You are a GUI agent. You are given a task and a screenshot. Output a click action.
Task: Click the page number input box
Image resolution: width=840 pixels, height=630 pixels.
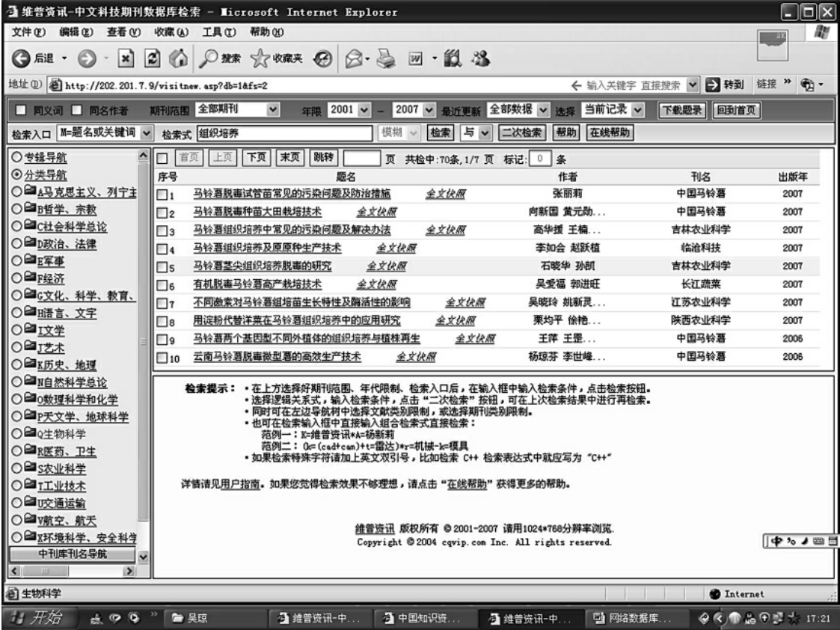[361, 158]
